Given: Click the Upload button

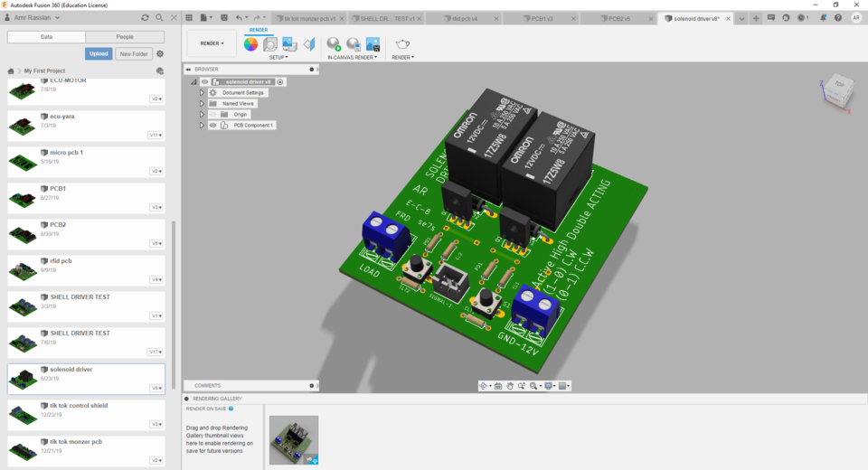Looking at the screenshot, I should click(x=99, y=53).
